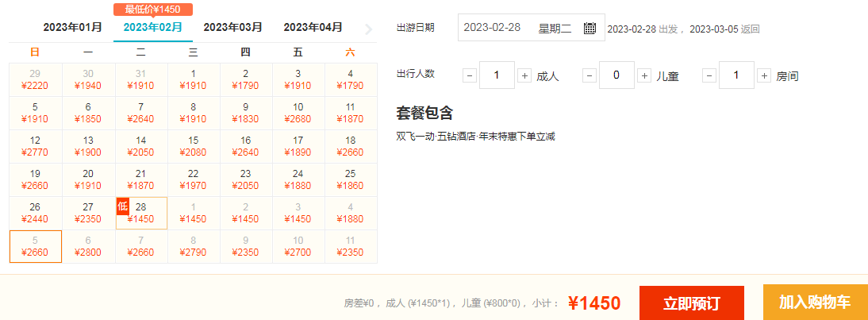Increase children count with plus button
The image size is (868, 320).
pos(643,75)
